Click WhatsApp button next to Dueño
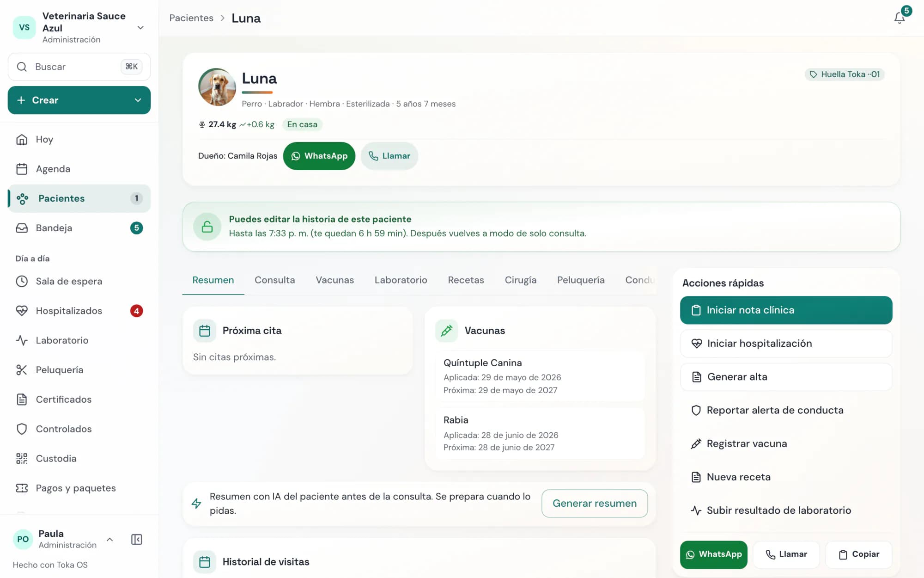Viewport: 924px width, 578px height. click(x=319, y=156)
